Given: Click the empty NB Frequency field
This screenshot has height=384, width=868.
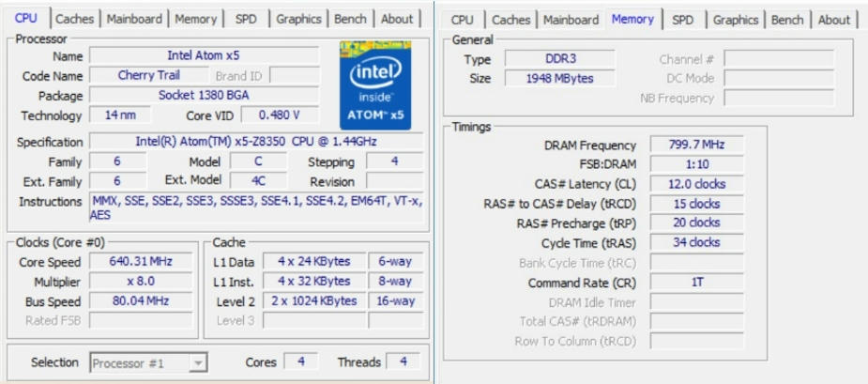Looking at the screenshot, I should pos(779,98).
